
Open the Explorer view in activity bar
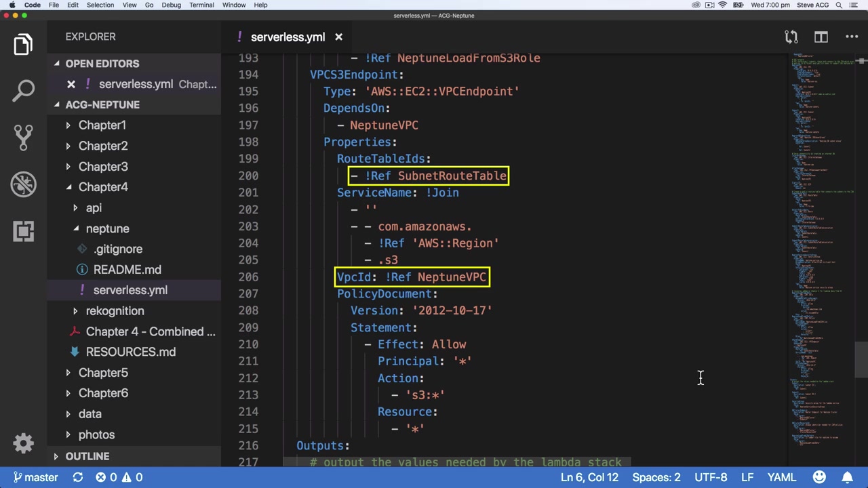[23, 45]
